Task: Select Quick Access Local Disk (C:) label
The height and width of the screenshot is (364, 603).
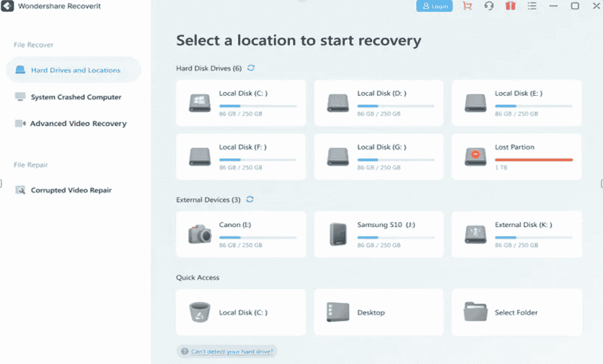Action: [243, 312]
